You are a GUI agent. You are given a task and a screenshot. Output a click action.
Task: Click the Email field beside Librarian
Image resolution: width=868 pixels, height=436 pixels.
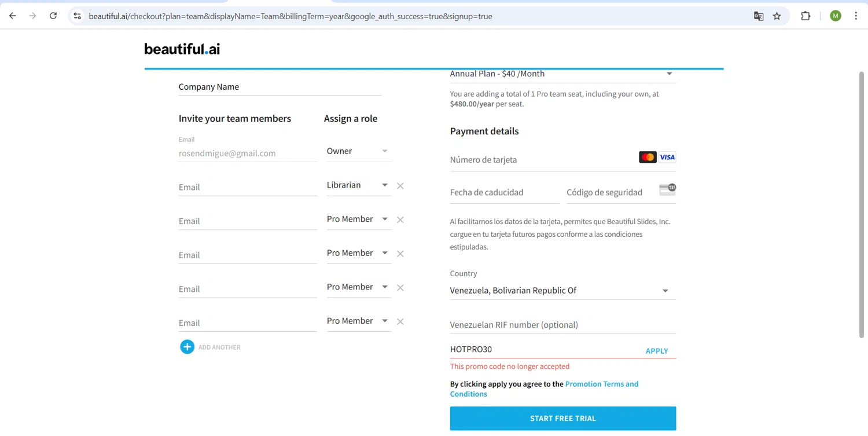click(248, 187)
